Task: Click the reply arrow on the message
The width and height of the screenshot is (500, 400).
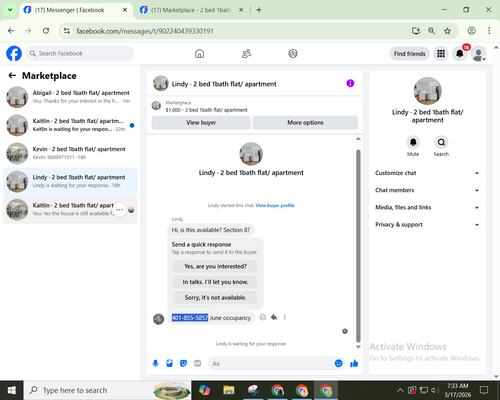Action: [274, 317]
